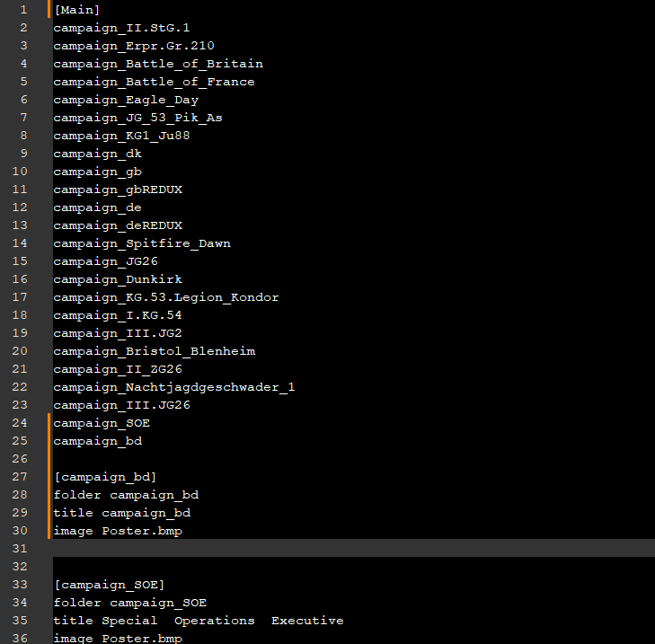Image resolution: width=655 pixels, height=644 pixels.
Task: Click line number 33 in gutter
Action: tap(20, 585)
